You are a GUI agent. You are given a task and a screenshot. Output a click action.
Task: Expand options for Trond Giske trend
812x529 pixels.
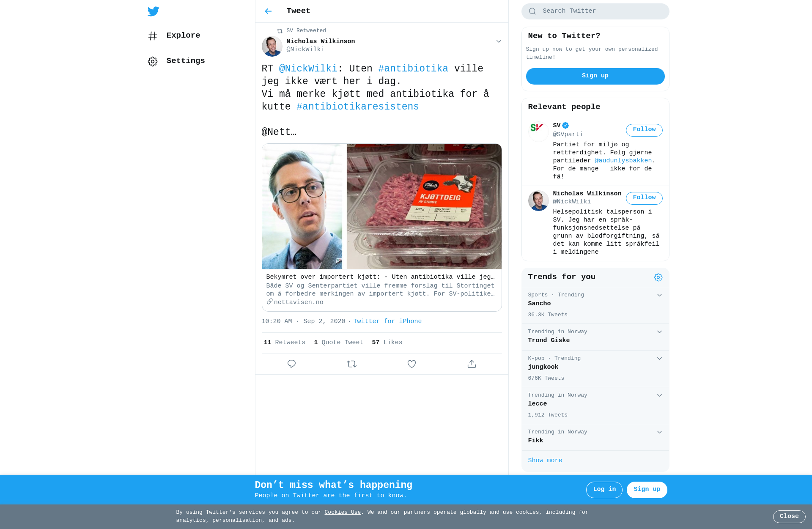[659, 332]
